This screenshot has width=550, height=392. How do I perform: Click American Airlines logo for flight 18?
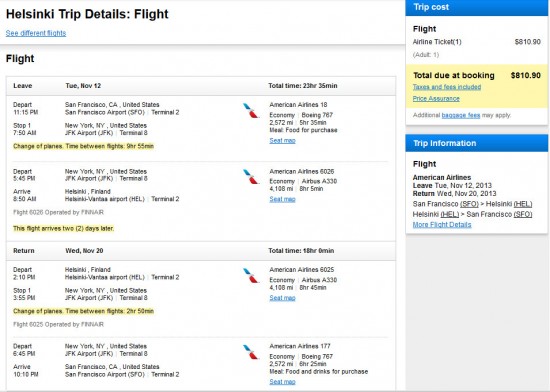coord(251,110)
